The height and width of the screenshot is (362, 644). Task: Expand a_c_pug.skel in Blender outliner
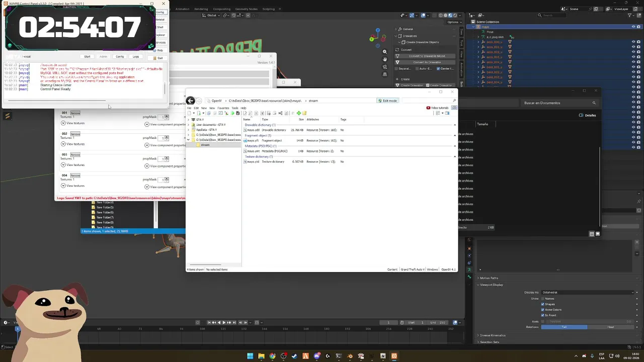(479, 37)
